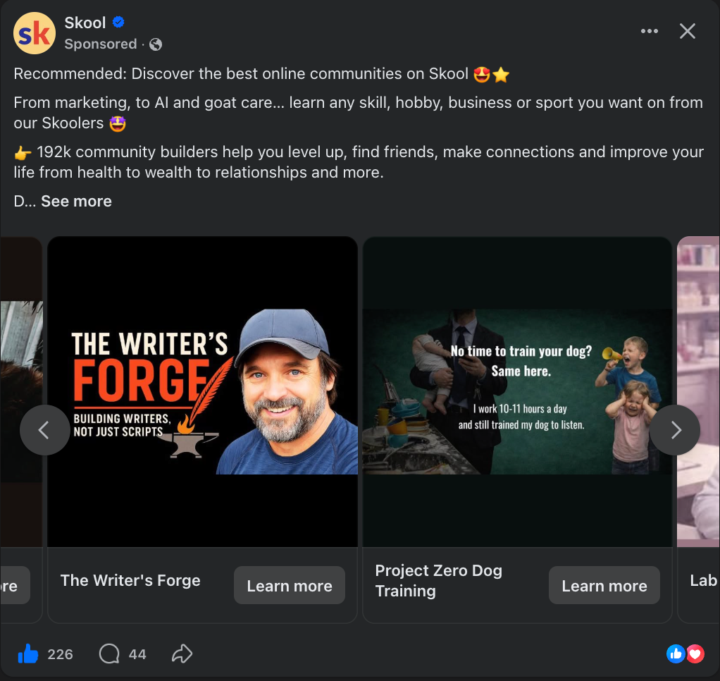Click the Sponsored label

click(x=101, y=44)
